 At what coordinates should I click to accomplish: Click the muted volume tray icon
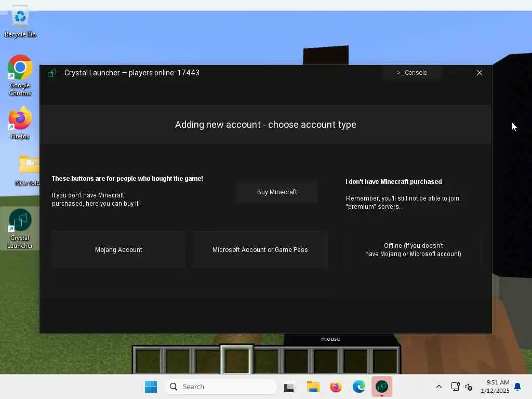click(469, 387)
